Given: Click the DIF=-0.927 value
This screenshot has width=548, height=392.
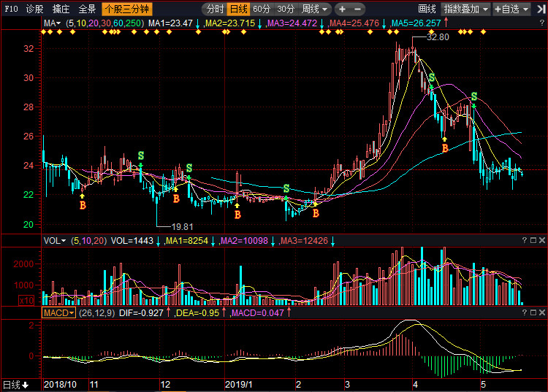Looking at the screenshot, I should point(141,312).
